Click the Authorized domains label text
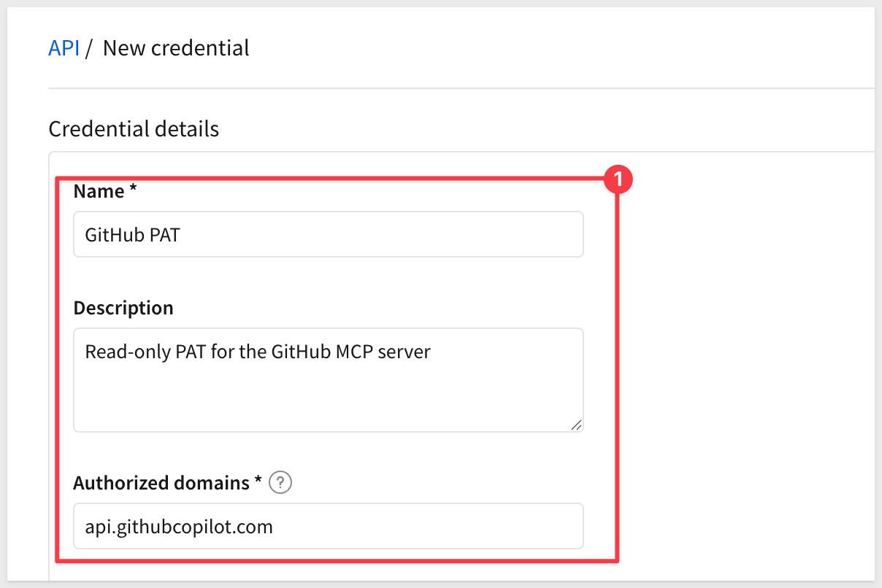 point(161,483)
